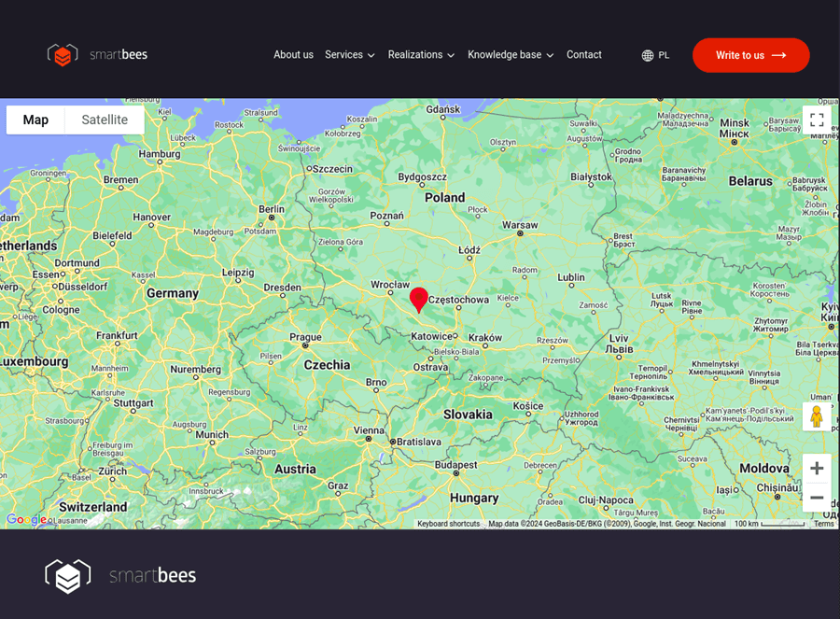The width and height of the screenshot is (840, 619).
Task: Zoom in on the map
Action: click(817, 469)
